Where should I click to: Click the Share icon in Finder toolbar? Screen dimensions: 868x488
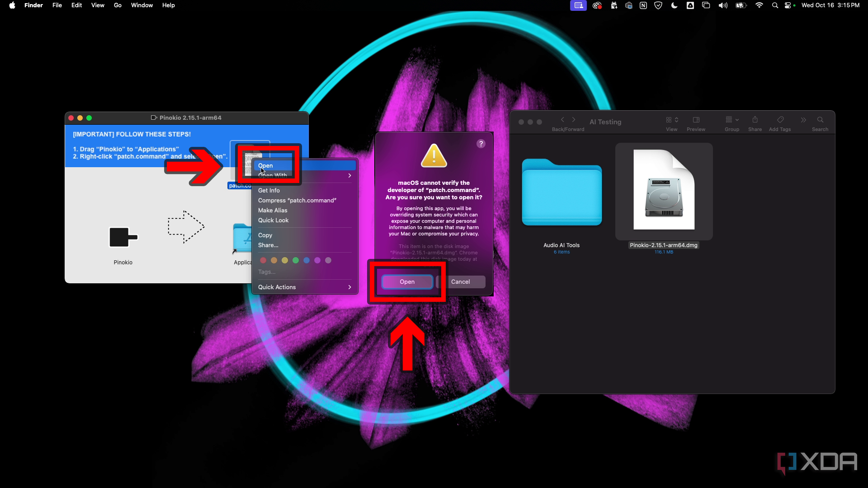(755, 120)
